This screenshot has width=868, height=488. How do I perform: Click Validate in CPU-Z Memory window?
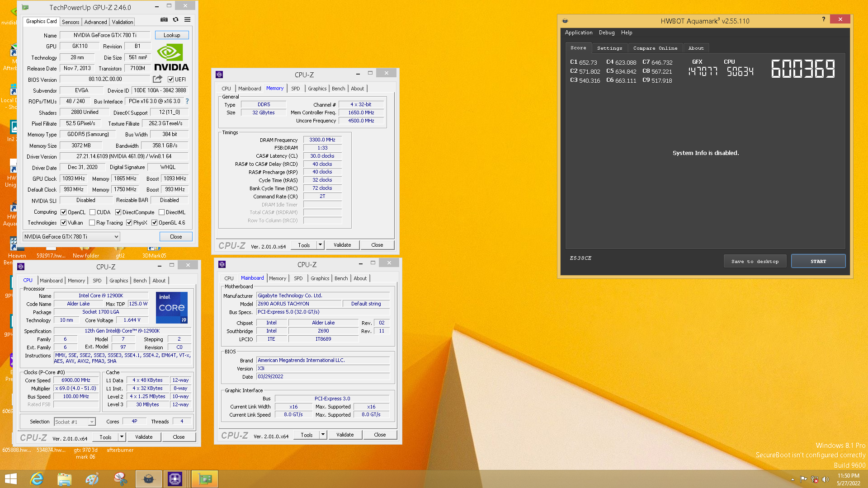coord(342,245)
